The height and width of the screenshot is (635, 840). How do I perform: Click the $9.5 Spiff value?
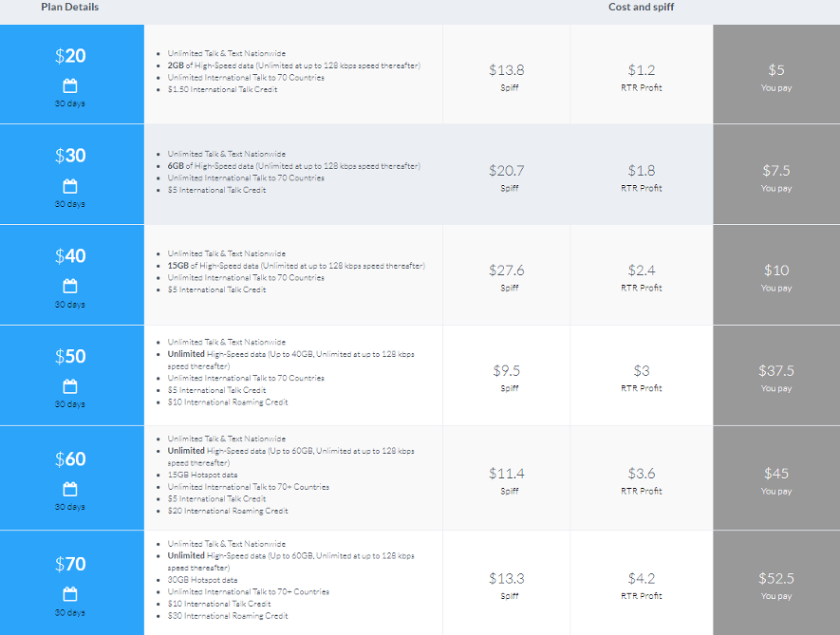click(506, 371)
